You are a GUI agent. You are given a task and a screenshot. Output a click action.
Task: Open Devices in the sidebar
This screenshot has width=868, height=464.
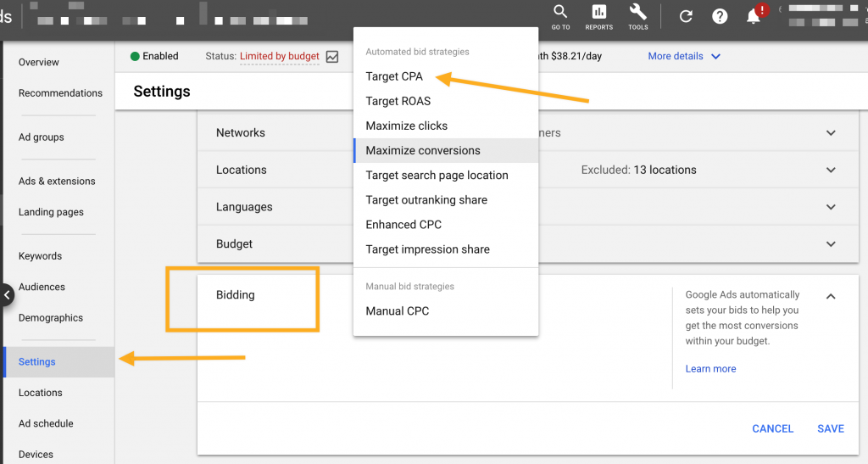click(36, 455)
